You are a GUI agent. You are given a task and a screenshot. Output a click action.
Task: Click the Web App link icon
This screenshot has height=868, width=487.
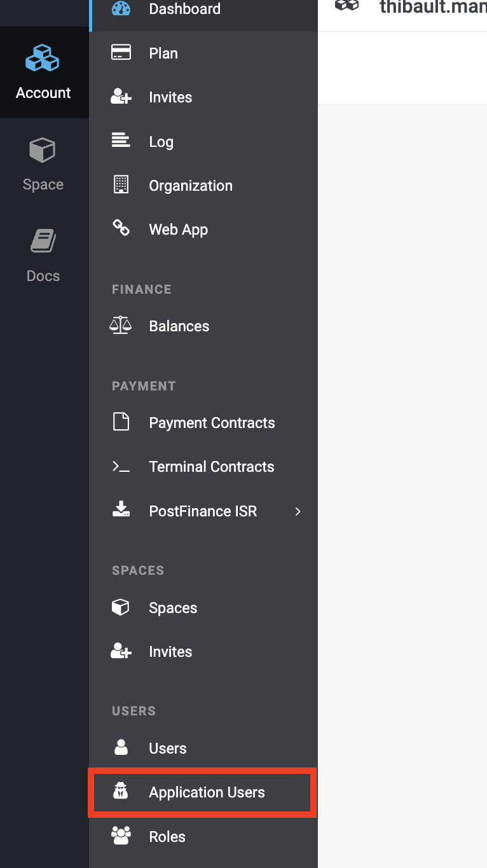click(121, 228)
